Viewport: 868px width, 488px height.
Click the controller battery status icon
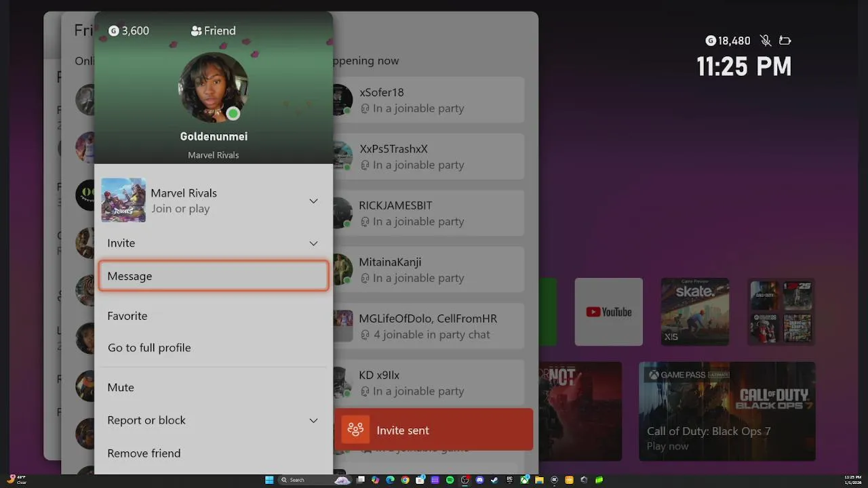coord(785,41)
